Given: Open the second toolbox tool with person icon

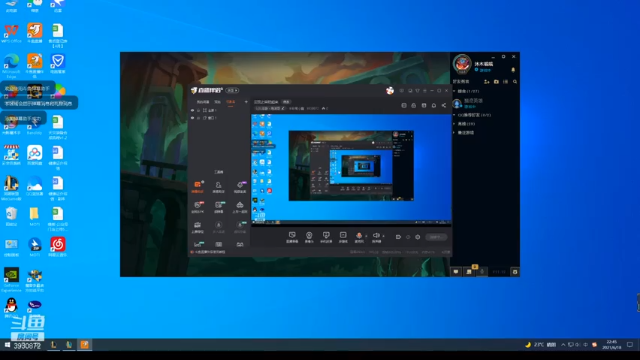Looking at the screenshot, I should pos(218,186).
